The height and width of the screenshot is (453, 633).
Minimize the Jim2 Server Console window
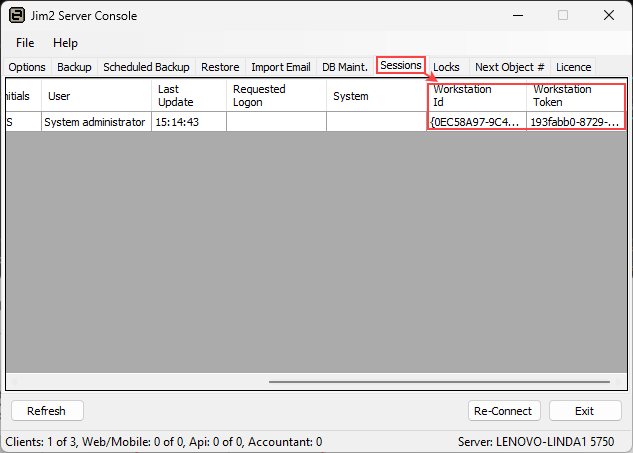[518, 16]
